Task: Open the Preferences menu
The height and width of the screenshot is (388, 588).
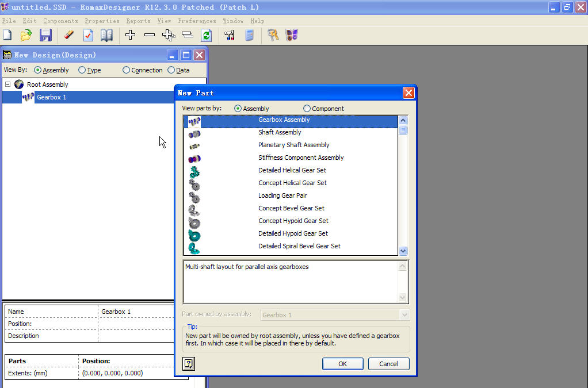Action: click(197, 21)
